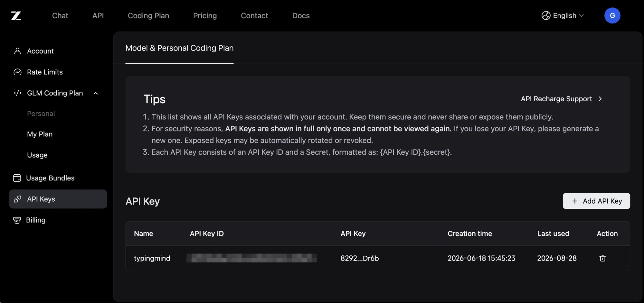
Task: Click the API Recharge Support arrow
Action: pos(600,99)
